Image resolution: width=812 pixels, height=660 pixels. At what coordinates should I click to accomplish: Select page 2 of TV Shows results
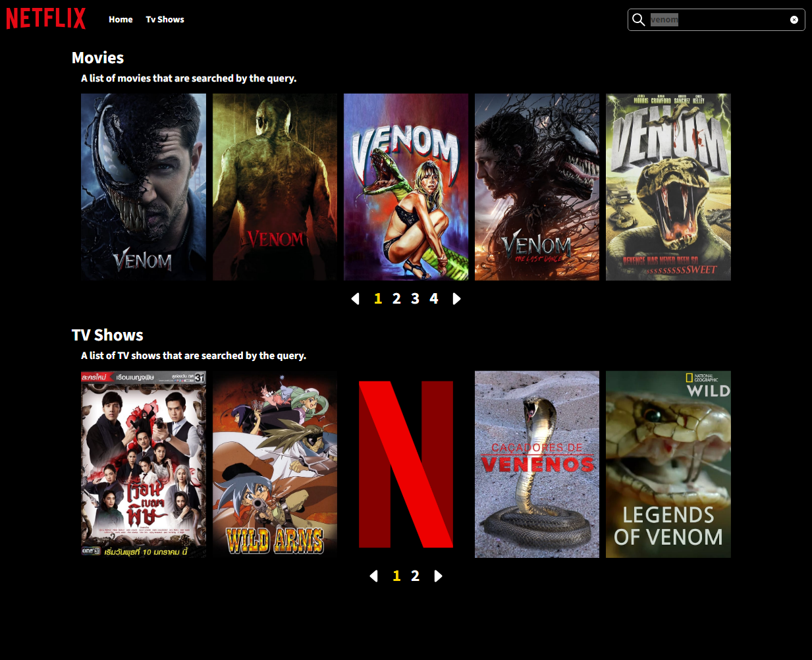click(x=415, y=576)
